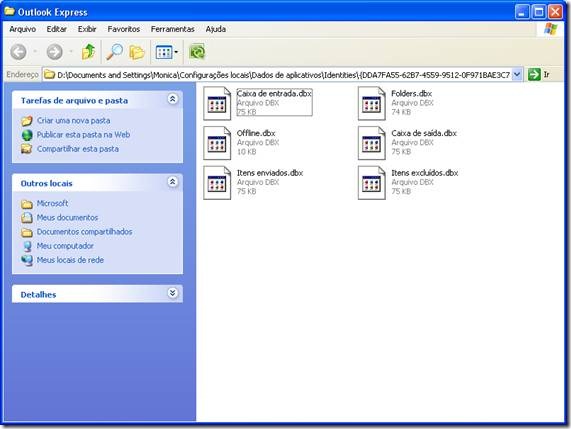Click inside the address path field
571x429 pixels.
pyautogui.click(x=283, y=75)
